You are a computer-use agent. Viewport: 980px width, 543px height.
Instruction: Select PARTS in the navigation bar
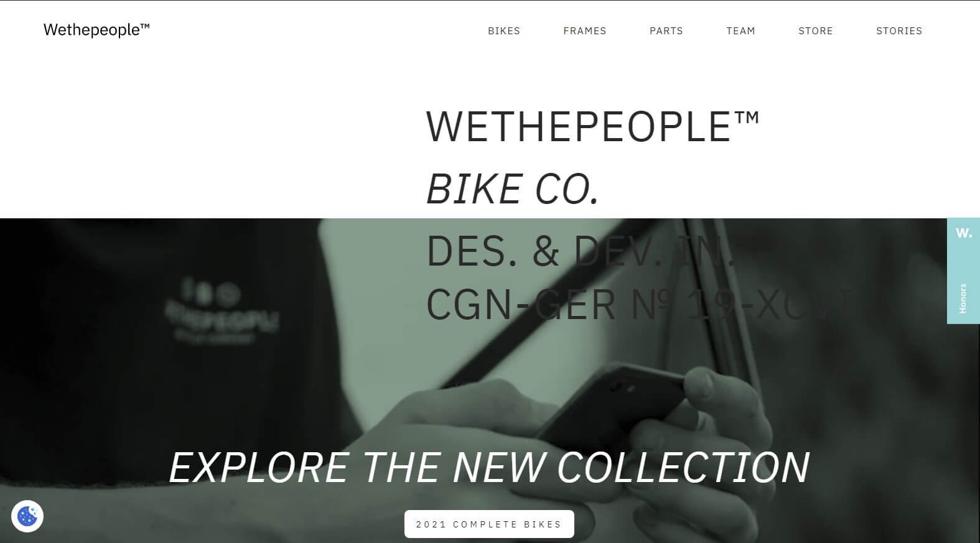tap(666, 30)
